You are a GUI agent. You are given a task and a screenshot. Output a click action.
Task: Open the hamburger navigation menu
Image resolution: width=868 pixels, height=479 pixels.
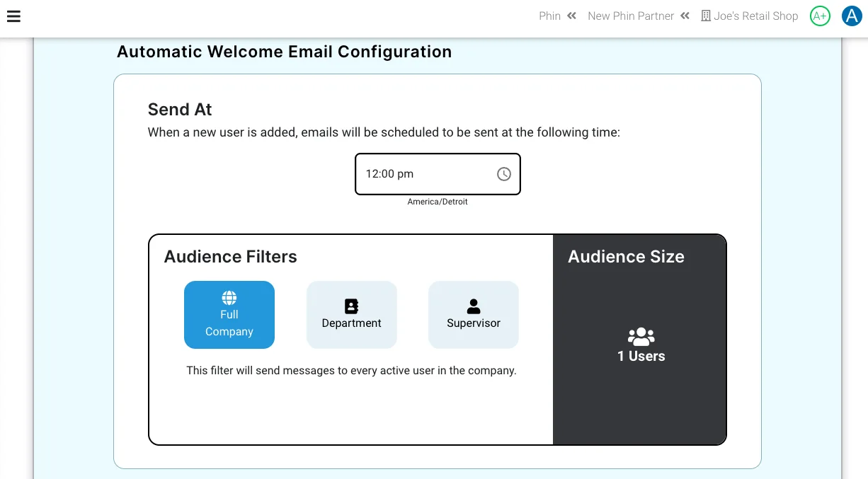(13, 16)
